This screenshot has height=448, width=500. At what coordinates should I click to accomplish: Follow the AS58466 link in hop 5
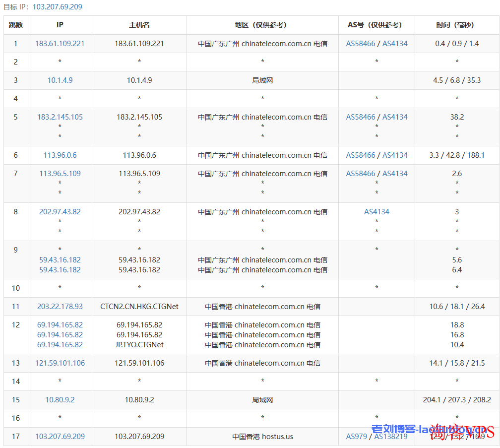coord(361,117)
